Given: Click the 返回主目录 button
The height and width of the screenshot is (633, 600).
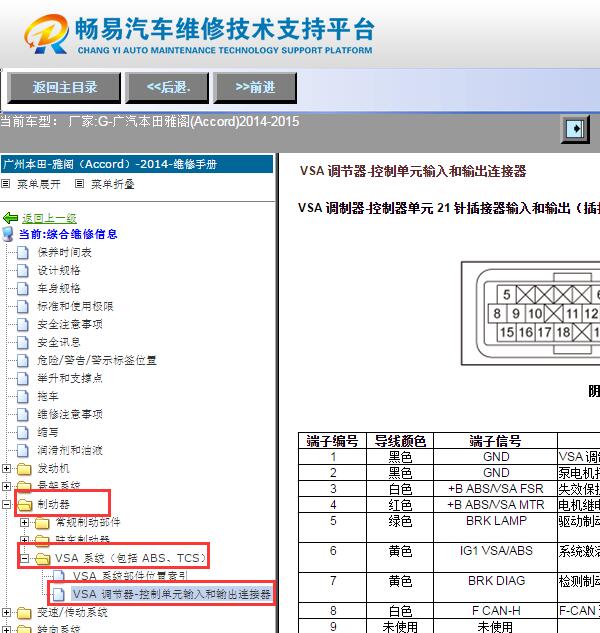Looking at the screenshot, I should (64, 88).
